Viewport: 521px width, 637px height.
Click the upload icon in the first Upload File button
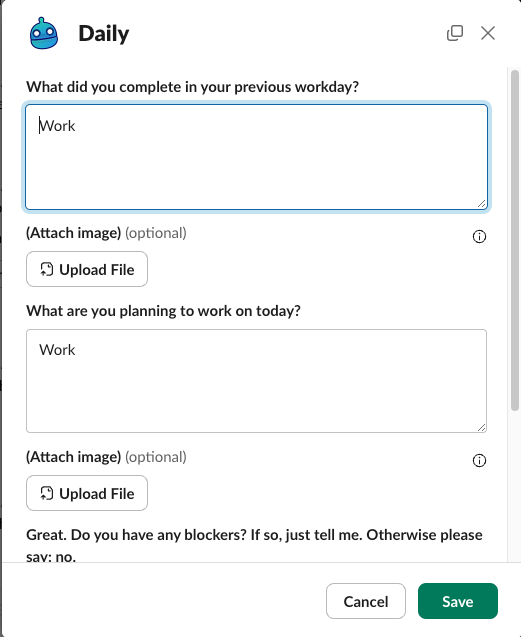[x=47, y=269]
